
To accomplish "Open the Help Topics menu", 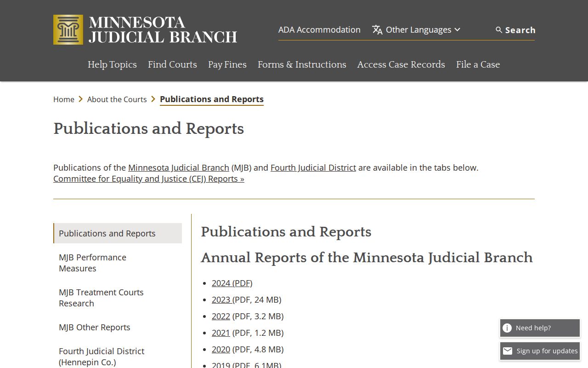I will pos(112,64).
